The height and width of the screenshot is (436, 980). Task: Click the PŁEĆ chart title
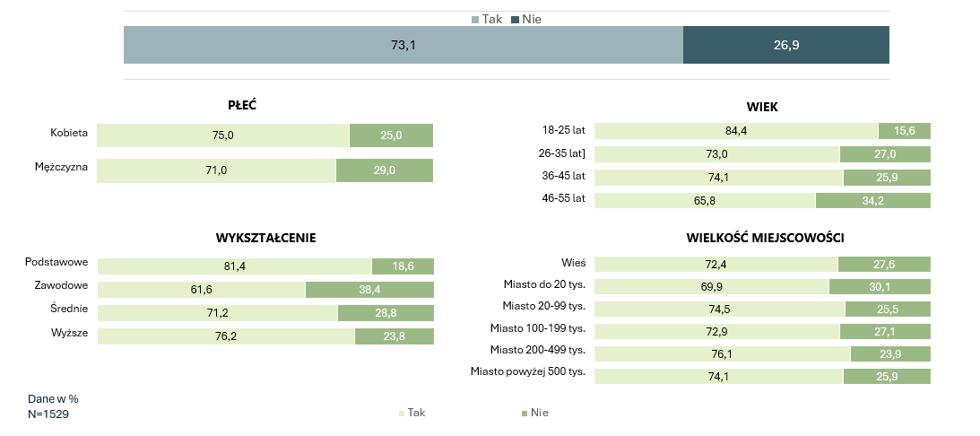point(242,106)
